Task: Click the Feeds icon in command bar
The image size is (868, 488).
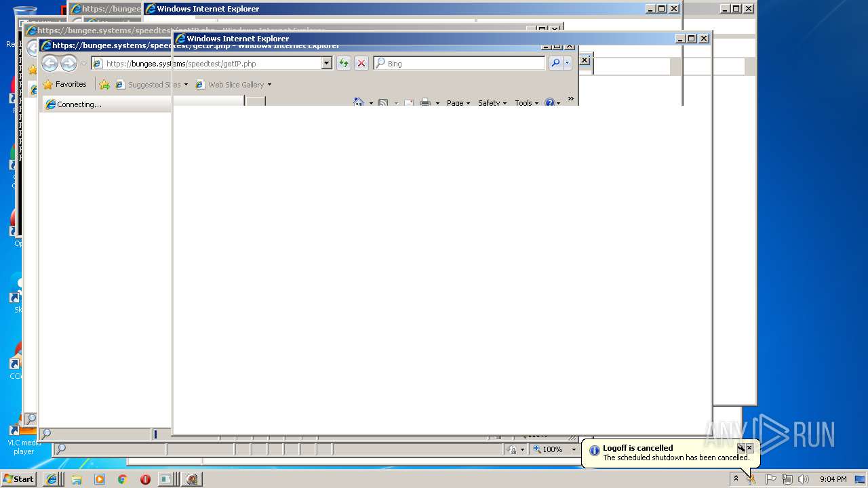Action: coord(383,103)
